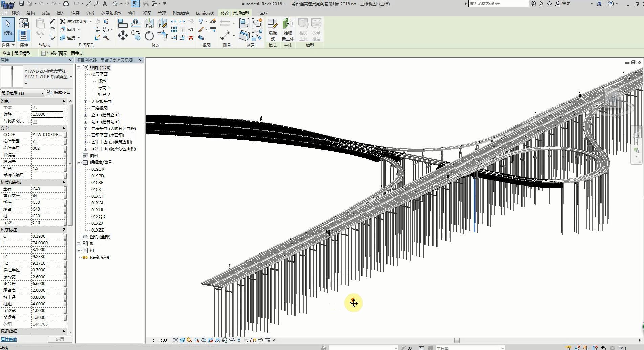Expand the 三维视图 tree node
This screenshot has height=350, width=644.
pyautogui.click(x=86, y=108)
